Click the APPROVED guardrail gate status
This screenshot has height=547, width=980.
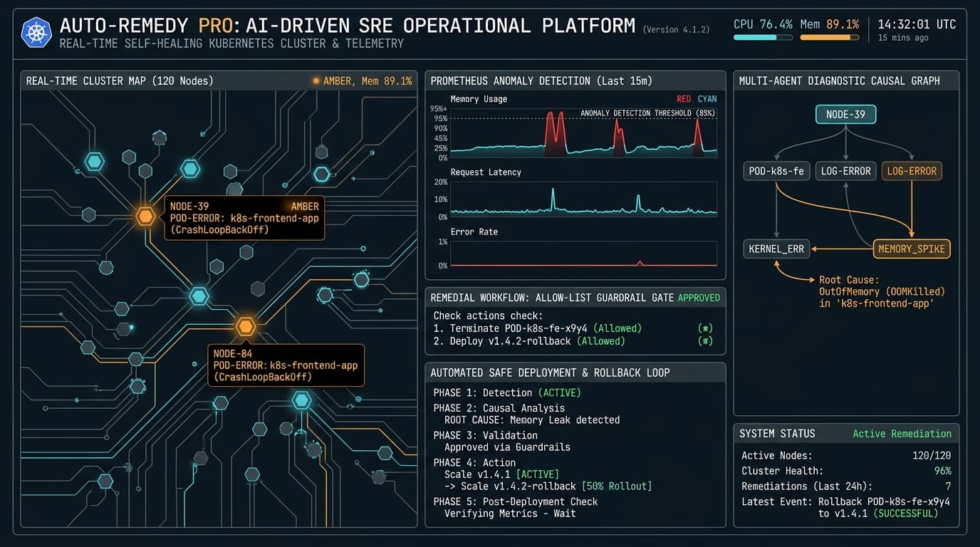[699, 298]
